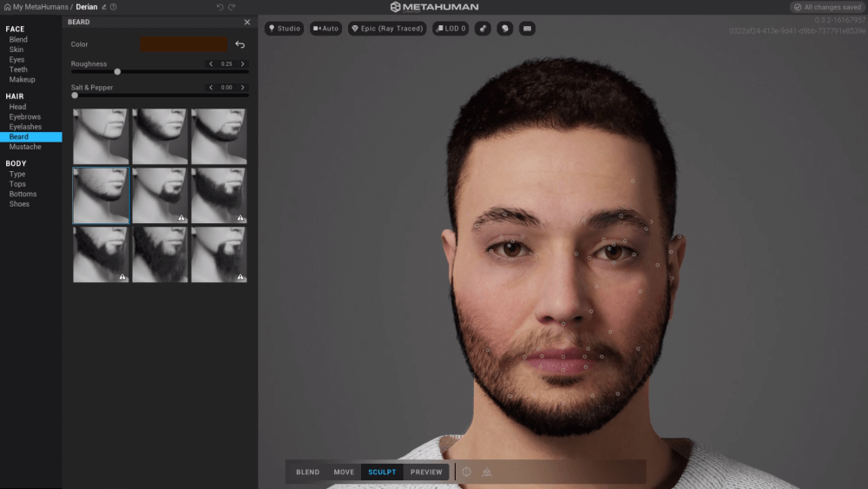The height and width of the screenshot is (489, 868).
Task: Click the keyboard hotkeys icon in viewport toolbar
Action: (x=527, y=29)
